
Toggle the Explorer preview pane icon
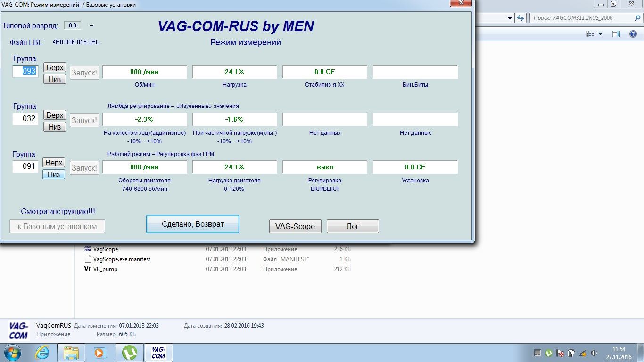click(x=616, y=34)
